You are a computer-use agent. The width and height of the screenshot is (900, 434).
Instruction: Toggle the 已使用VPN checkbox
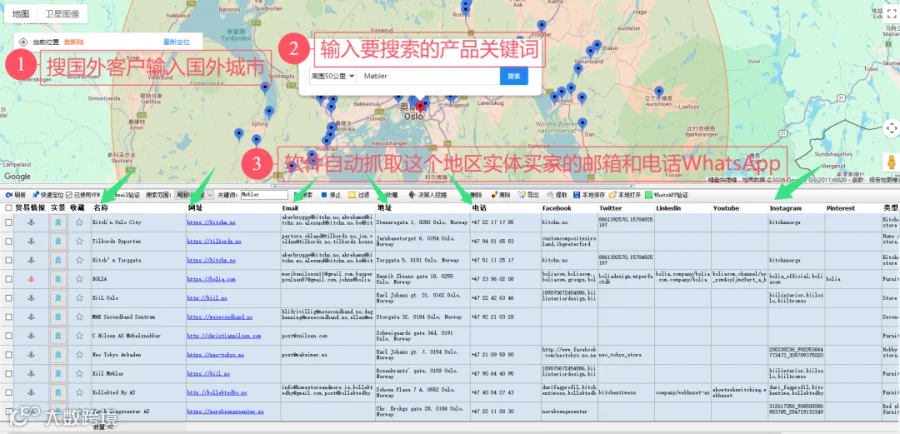[69, 195]
